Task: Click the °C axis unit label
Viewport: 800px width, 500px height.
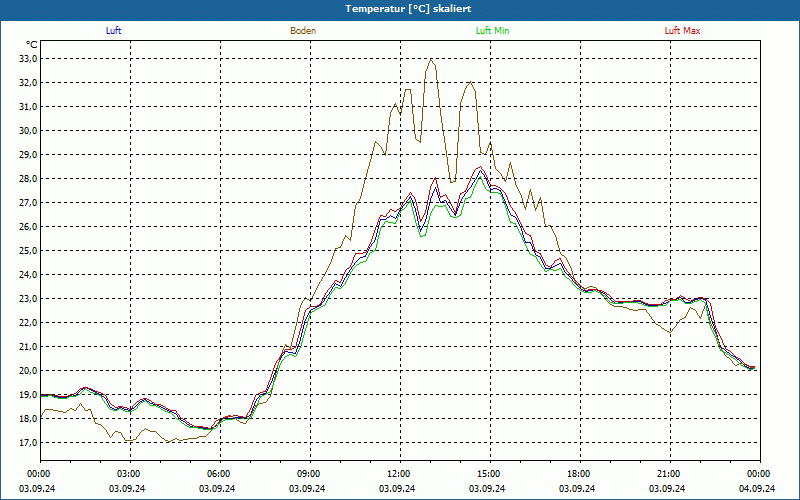Action: tap(32, 45)
